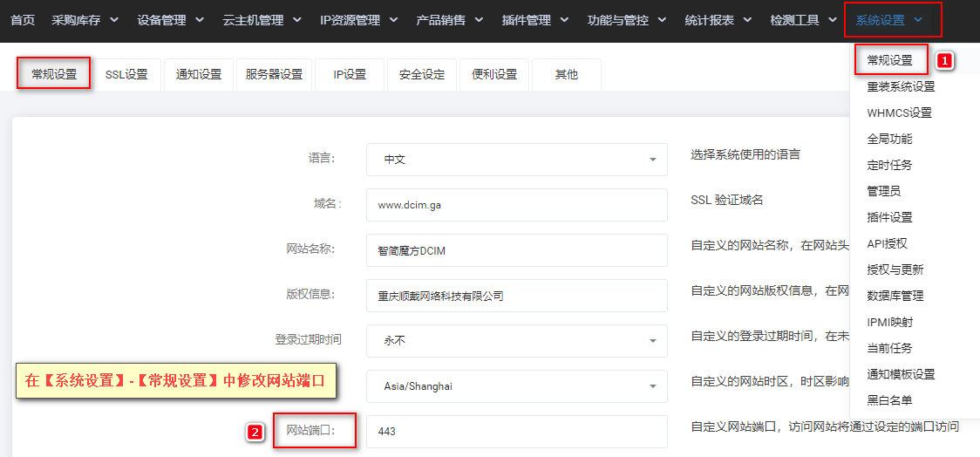Viewport: 980px width, 457px height.
Task: Select the 服务器设置 tab
Action: (275, 75)
